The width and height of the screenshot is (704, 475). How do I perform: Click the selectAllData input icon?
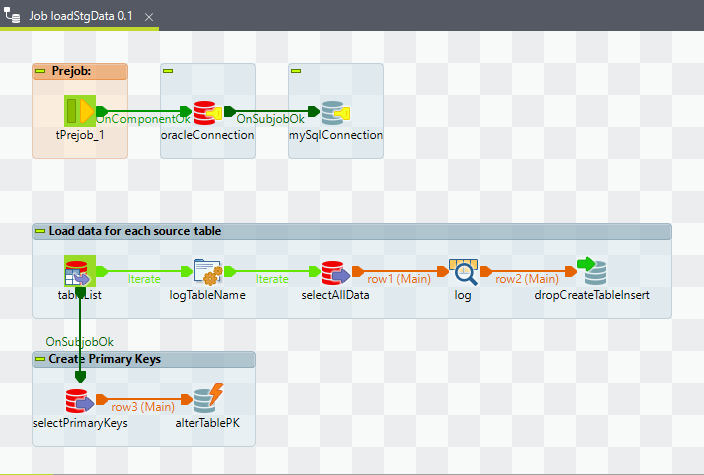[x=335, y=271]
